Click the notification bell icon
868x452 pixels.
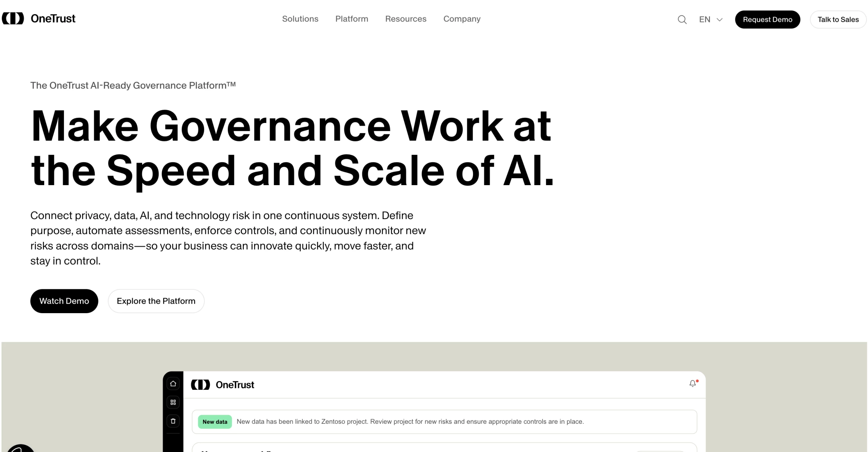(693, 383)
